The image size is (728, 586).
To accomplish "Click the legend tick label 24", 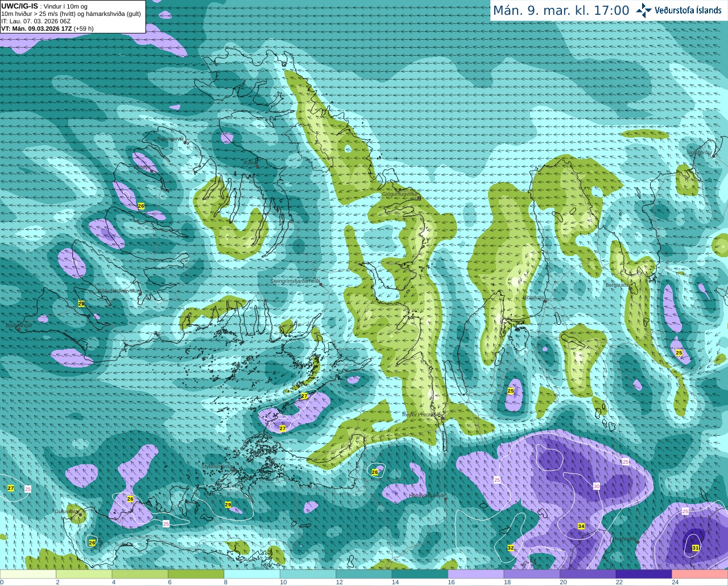I will tap(675, 582).
